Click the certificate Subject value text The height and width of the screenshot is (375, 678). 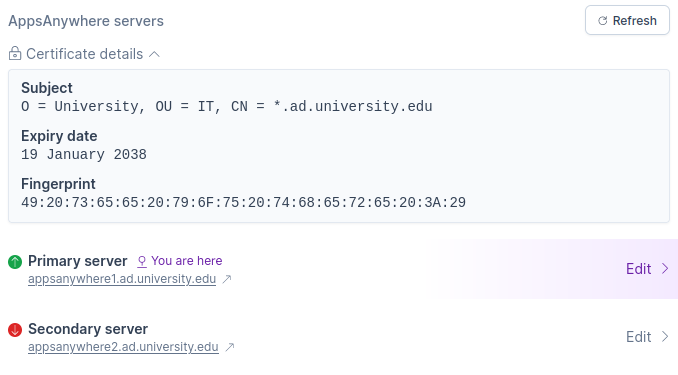click(227, 106)
